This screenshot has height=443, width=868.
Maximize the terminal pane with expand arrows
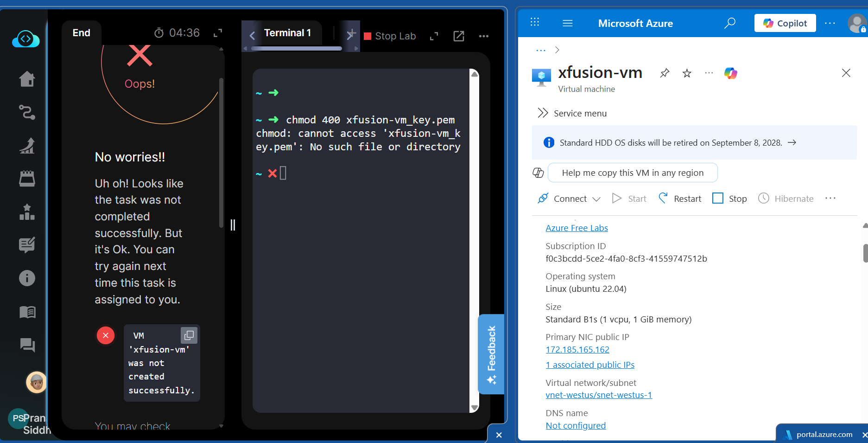(x=434, y=36)
